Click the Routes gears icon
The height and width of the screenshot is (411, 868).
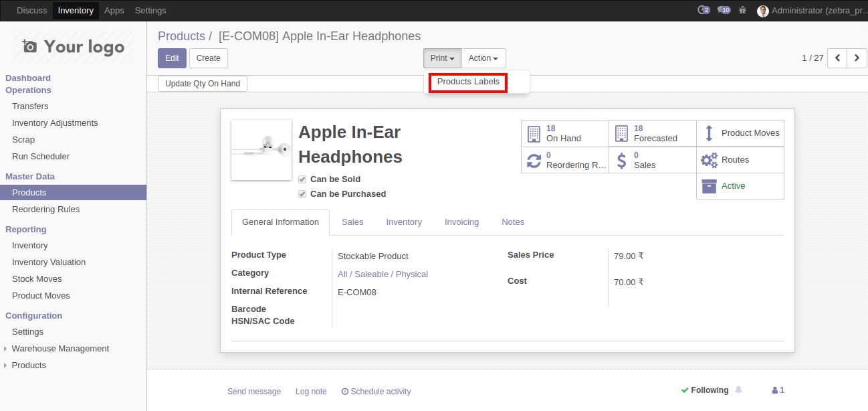click(709, 160)
